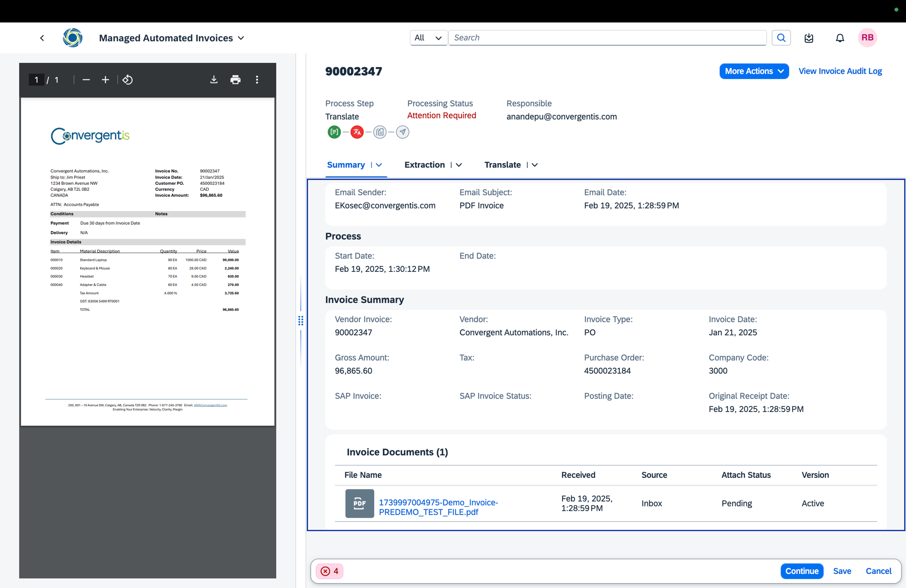Click the Purchase Order value 4500023184
This screenshot has width=906, height=588.
pyautogui.click(x=607, y=371)
